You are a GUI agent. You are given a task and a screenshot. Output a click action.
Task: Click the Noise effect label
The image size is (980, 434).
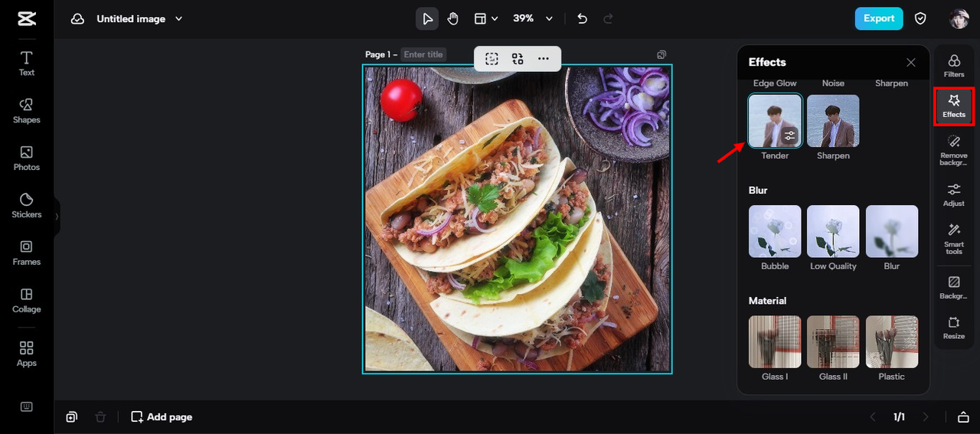coord(833,83)
